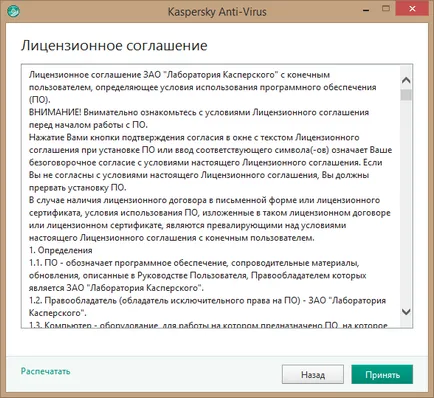
Task: Go back with the Назад button
Action: pyautogui.click(x=313, y=375)
